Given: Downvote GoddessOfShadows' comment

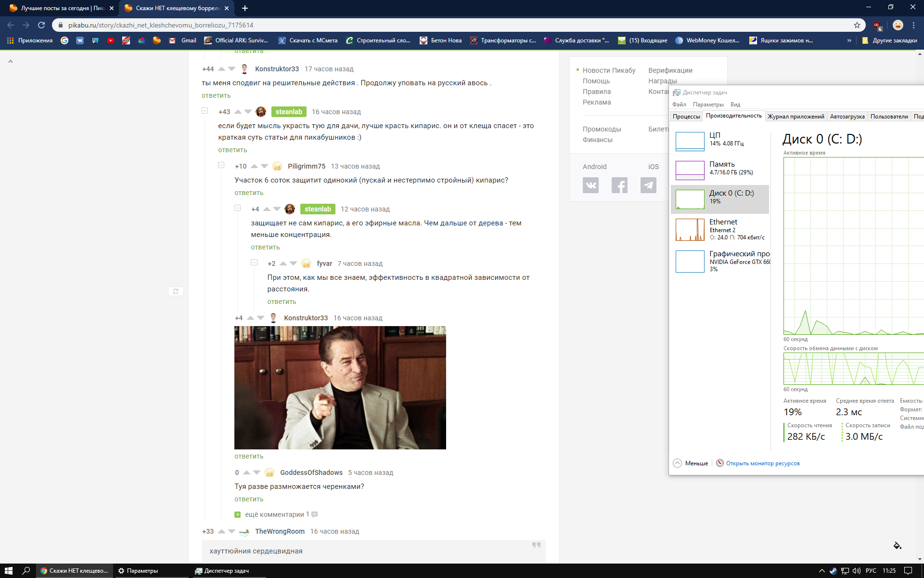Looking at the screenshot, I should coord(257,473).
